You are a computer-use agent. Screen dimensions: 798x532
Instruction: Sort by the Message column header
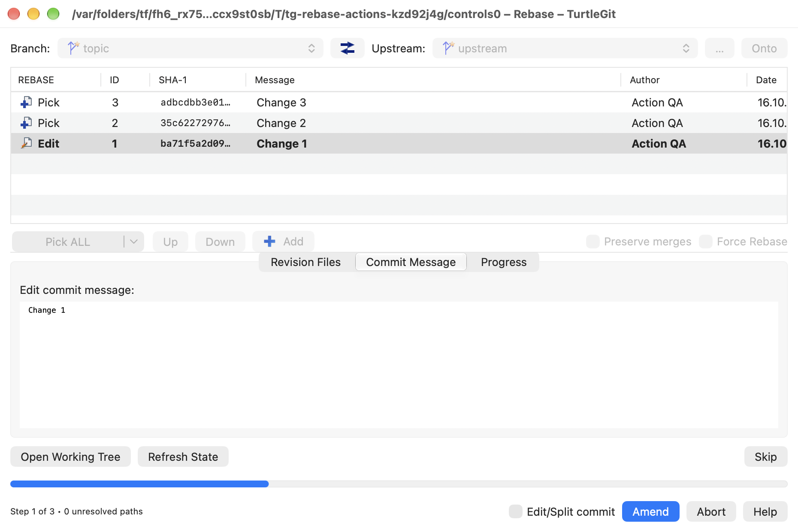pyautogui.click(x=432, y=80)
